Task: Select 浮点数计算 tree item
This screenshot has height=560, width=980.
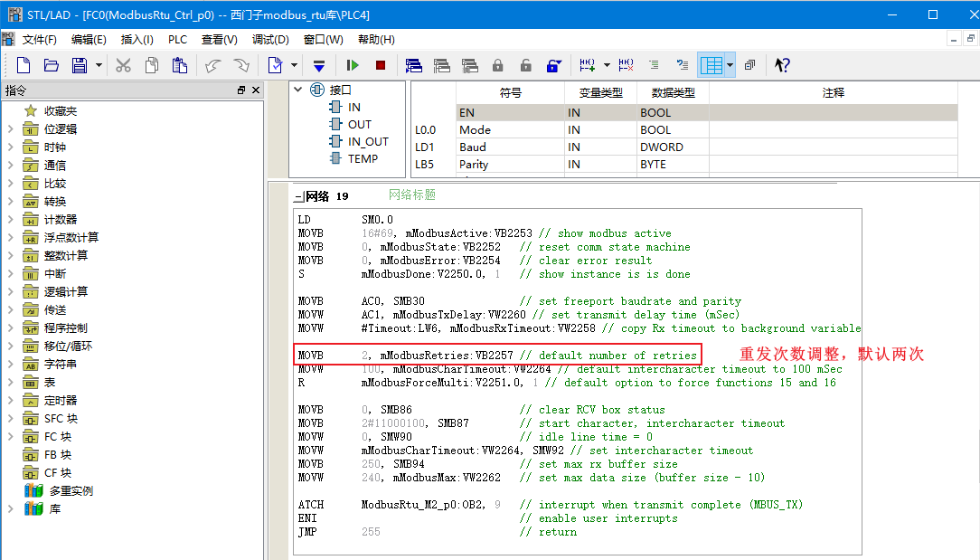Action: pos(71,238)
